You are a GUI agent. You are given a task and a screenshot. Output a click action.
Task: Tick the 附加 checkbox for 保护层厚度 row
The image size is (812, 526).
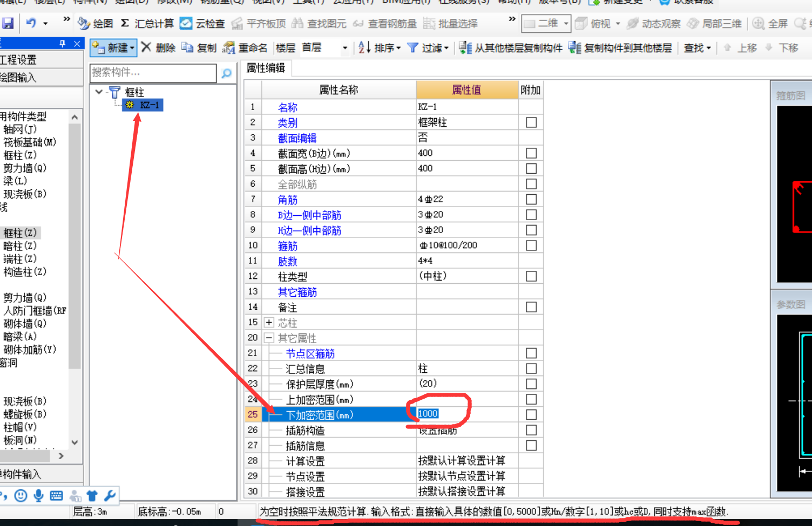[x=531, y=384]
